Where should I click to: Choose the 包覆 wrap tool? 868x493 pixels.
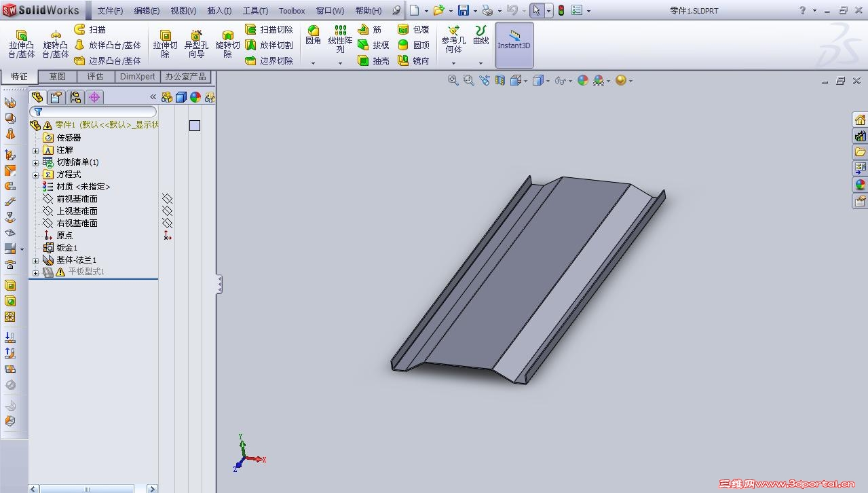[x=413, y=30]
